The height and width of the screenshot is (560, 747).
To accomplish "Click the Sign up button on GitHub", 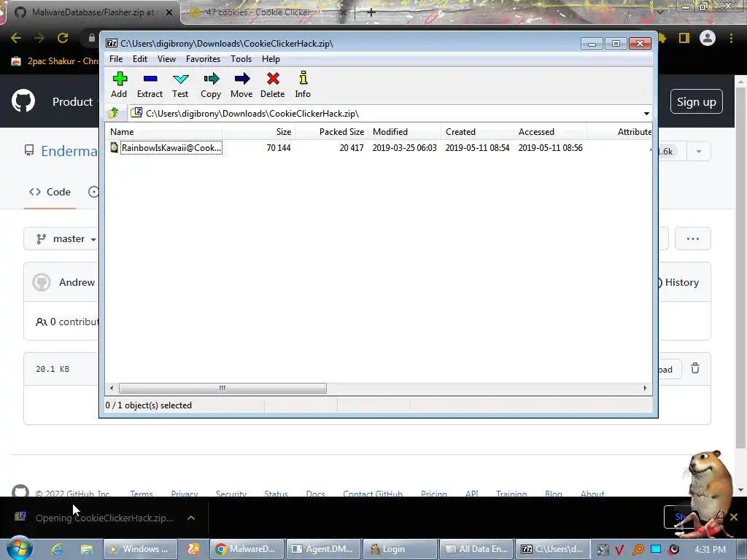I will pos(697,101).
